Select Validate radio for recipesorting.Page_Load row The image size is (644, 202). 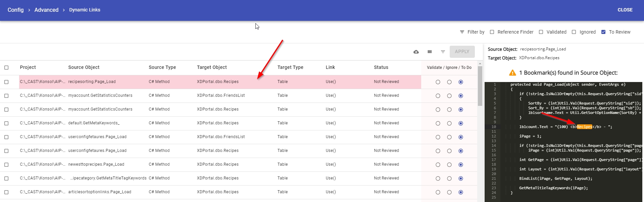coord(438,82)
